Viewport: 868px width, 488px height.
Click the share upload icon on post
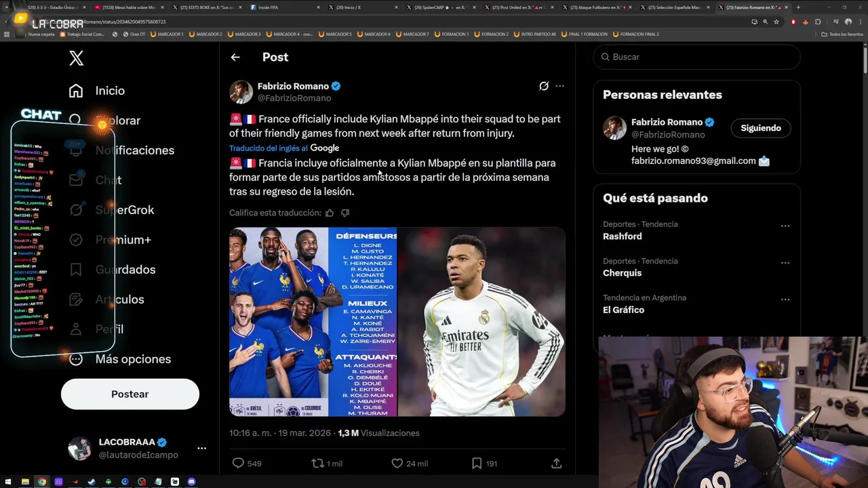557,464
